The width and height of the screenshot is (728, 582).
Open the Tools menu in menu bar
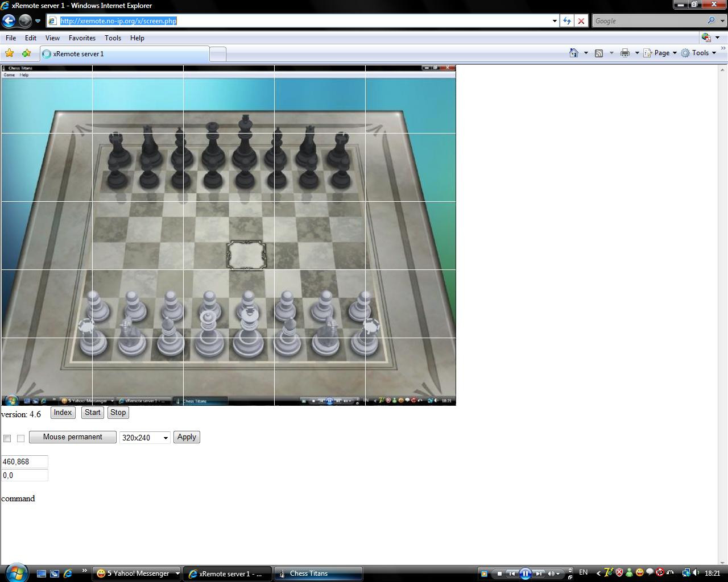click(x=113, y=38)
